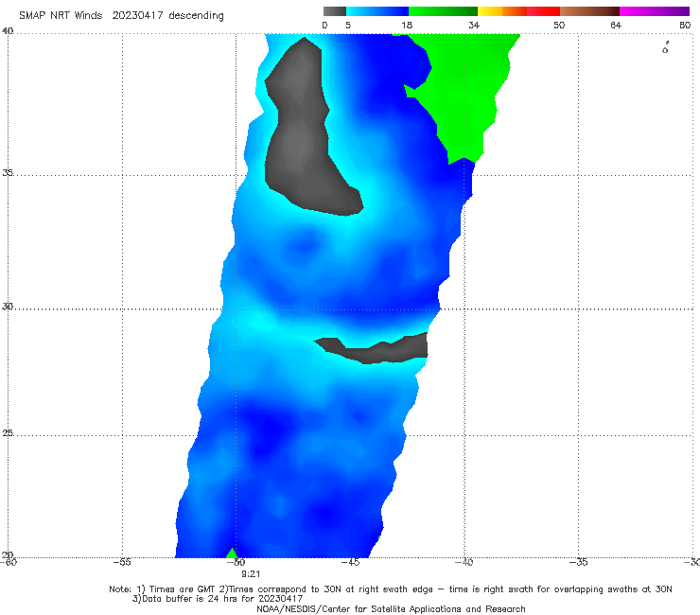Click the latitude axis label '30'
The image size is (700, 615).
8,307
